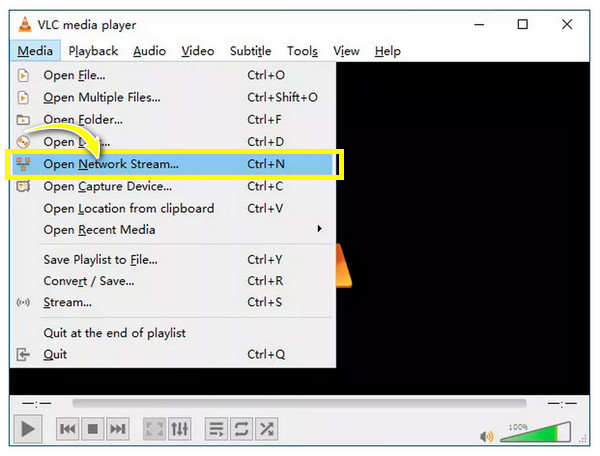Choose Quit menu entry

click(x=173, y=354)
